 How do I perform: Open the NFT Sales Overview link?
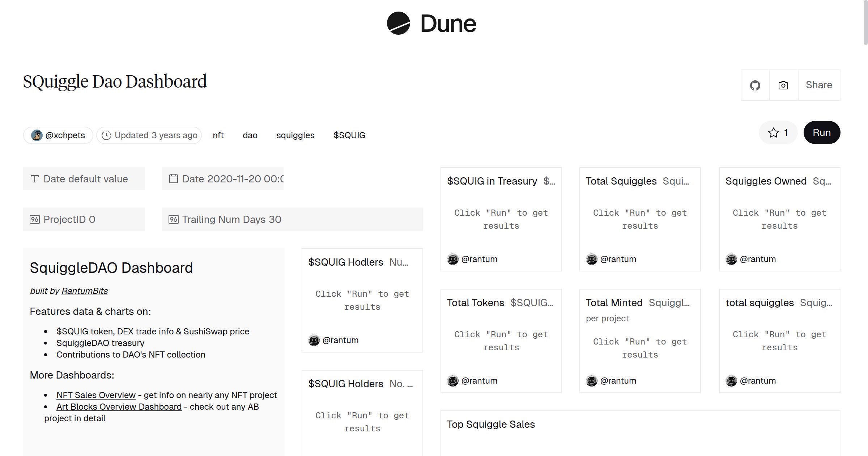[95, 395]
